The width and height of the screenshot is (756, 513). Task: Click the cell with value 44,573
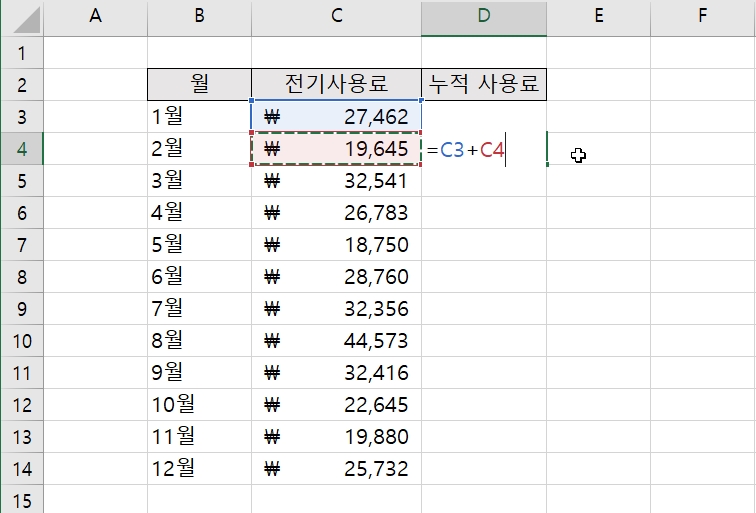coord(337,341)
